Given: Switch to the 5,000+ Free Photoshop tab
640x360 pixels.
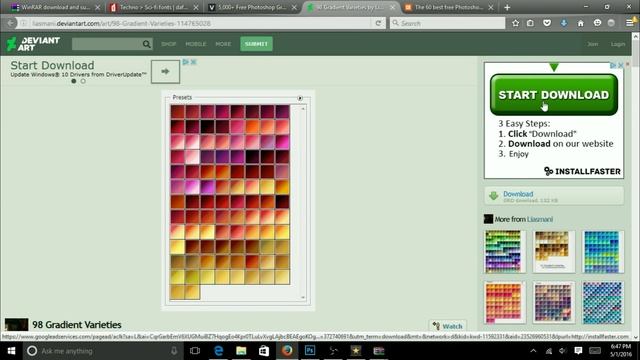Looking at the screenshot, I should pos(252,7).
